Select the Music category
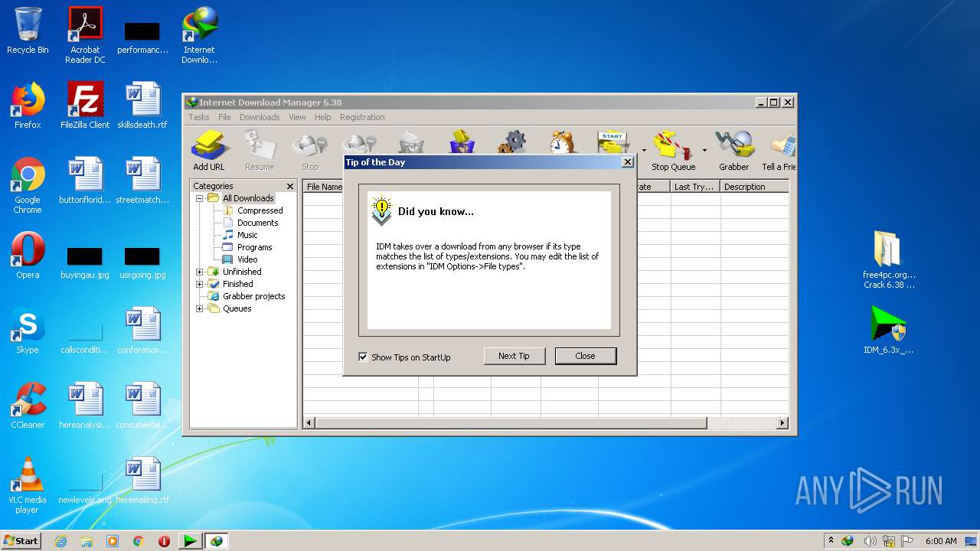The height and width of the screenshot is (551, 980). (247, 235)
